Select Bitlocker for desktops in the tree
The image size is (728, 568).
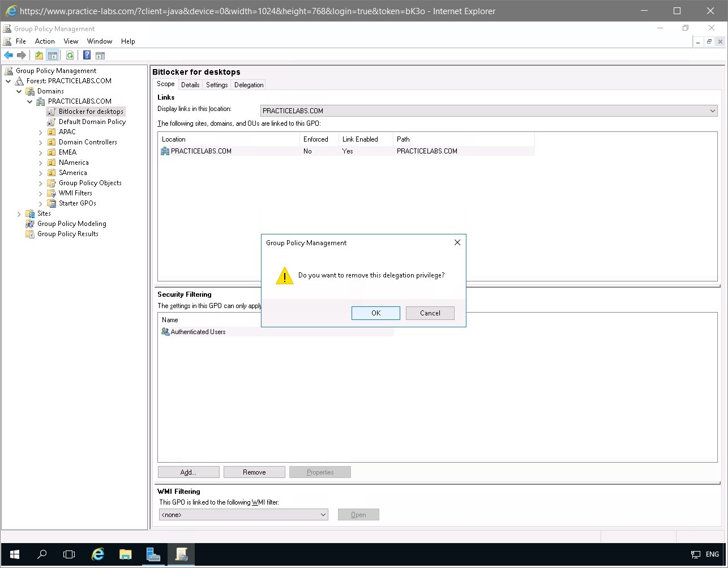[x=91, y=112]
